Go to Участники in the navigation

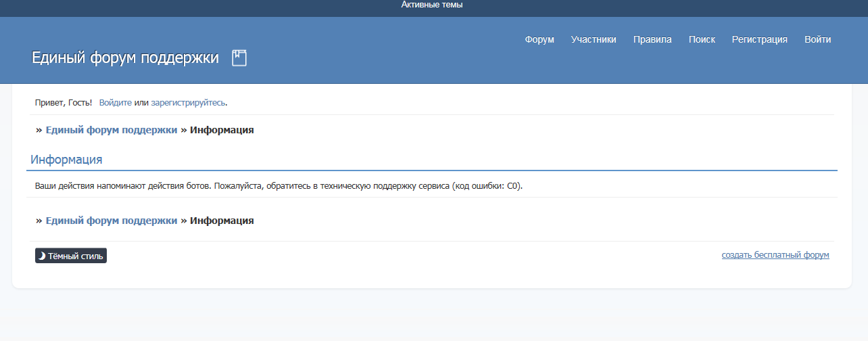click(x=594, y=39)
